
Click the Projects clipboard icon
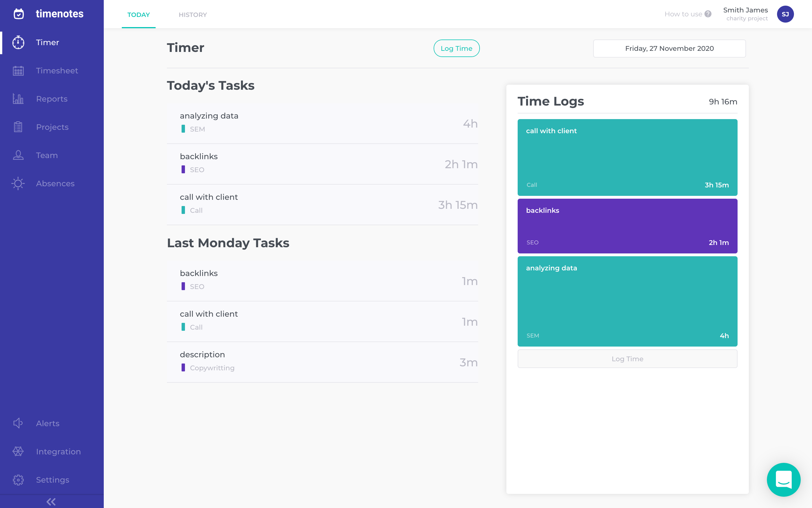[x=18, y=127]
